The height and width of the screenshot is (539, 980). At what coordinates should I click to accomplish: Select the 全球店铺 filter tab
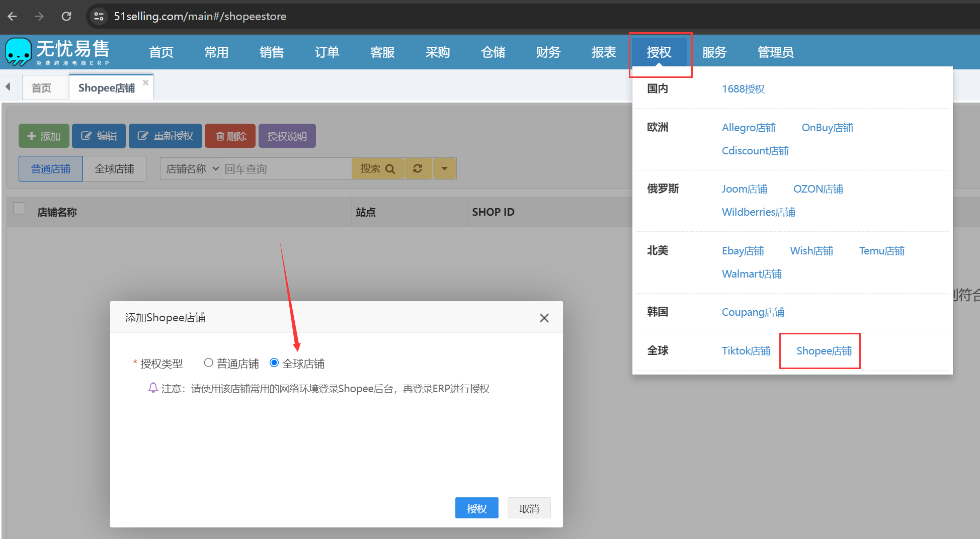tap(115, 168)
